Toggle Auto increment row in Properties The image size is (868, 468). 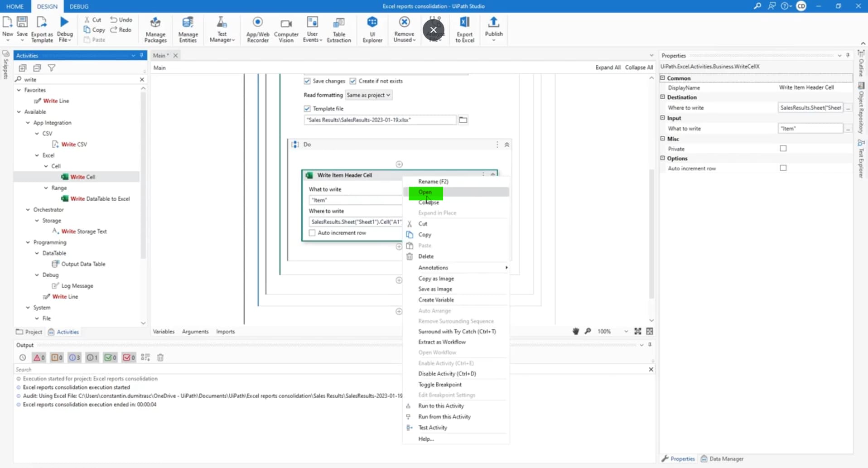coord(783,168)
